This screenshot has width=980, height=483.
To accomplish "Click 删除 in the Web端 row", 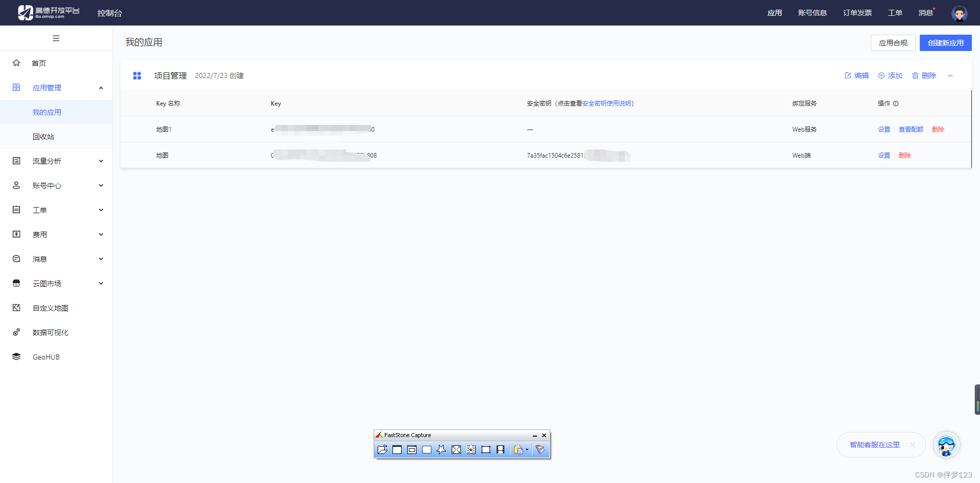I will tap(905, 156).
